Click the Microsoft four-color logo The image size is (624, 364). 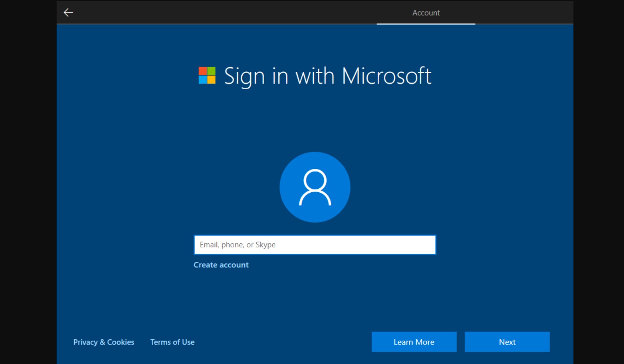207,76
